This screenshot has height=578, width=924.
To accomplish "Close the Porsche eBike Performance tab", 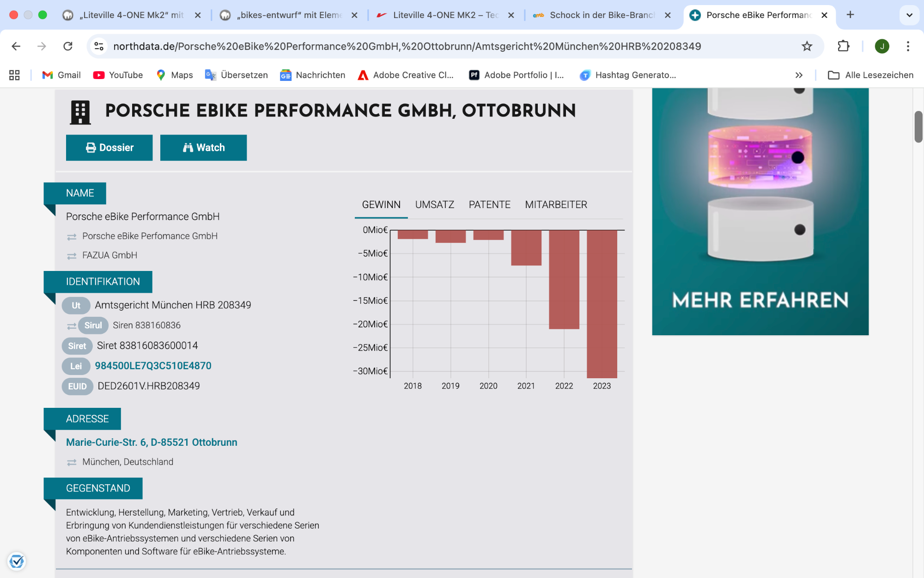I will [824, 15].
